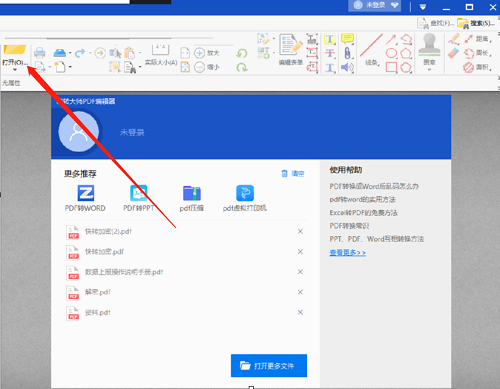
Task: Open the new document dropdown arrow
Action: [70, 67]
